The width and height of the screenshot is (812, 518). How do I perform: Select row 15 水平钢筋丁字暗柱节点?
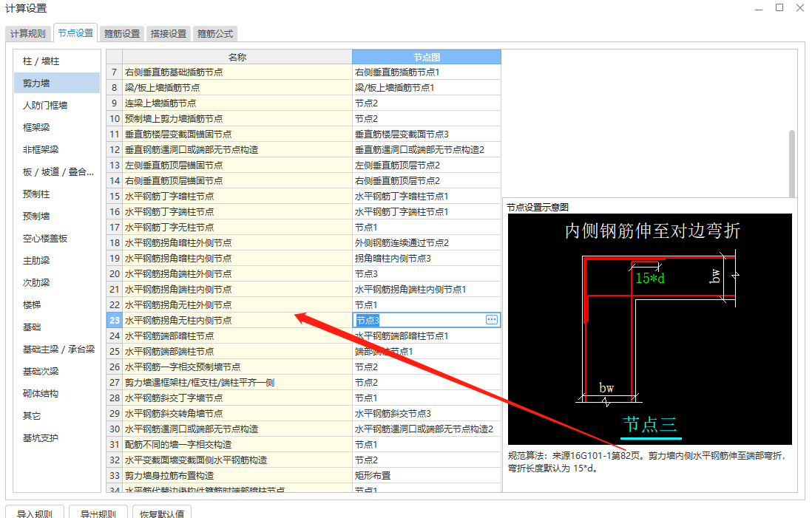[304, 197]
